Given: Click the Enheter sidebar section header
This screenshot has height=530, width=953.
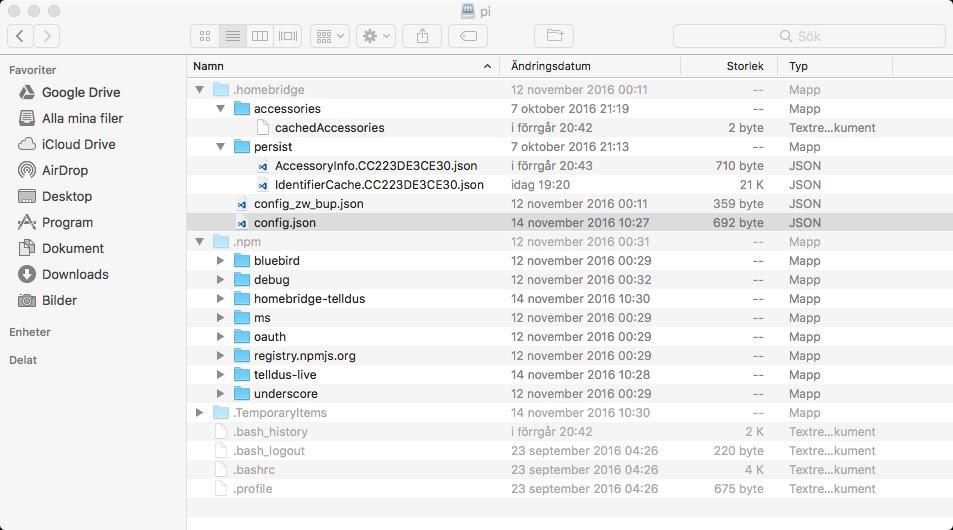Looking at the screenshot, I should coord(30,332).
